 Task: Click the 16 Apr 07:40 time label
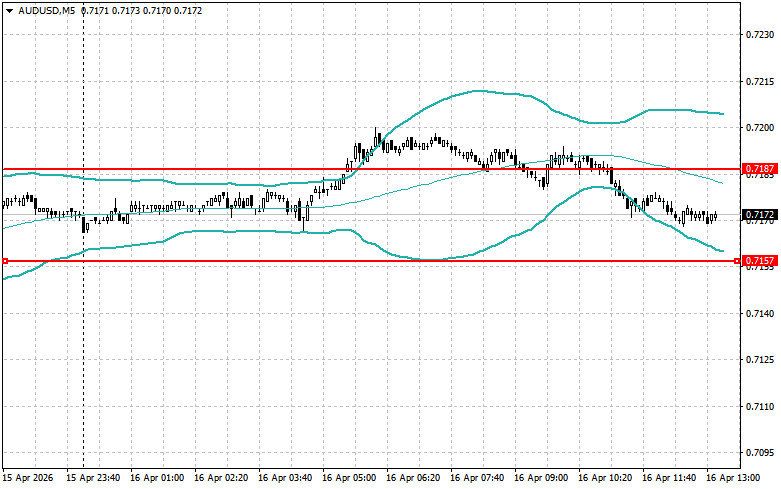point(477,478)
